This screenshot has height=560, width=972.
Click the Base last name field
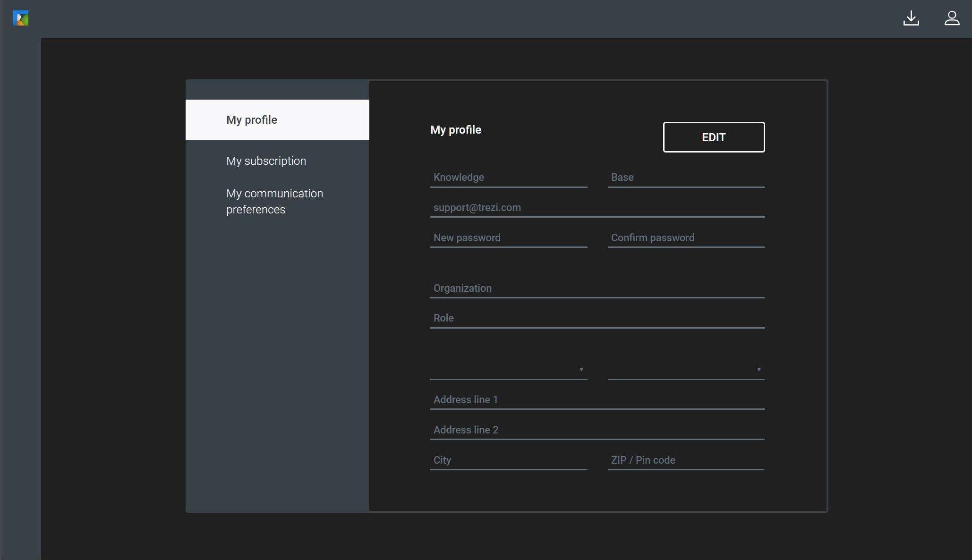pos(686,178)
